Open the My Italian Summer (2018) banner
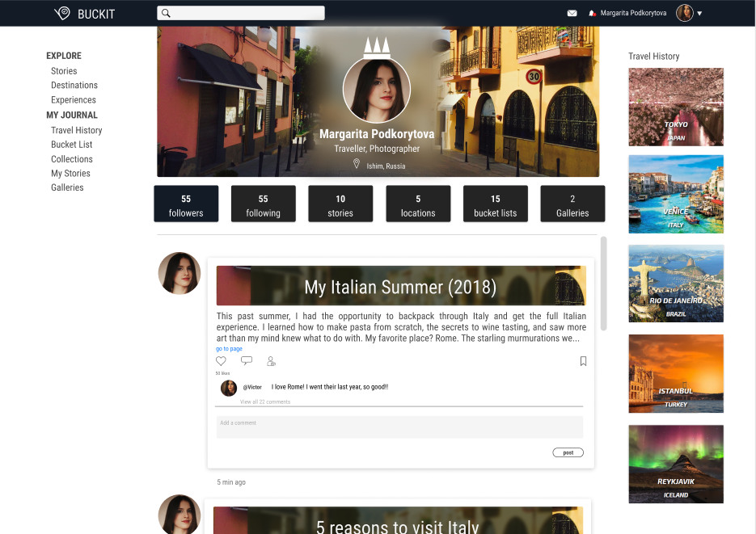Screen dimensions: 756x534 (401, 285)
